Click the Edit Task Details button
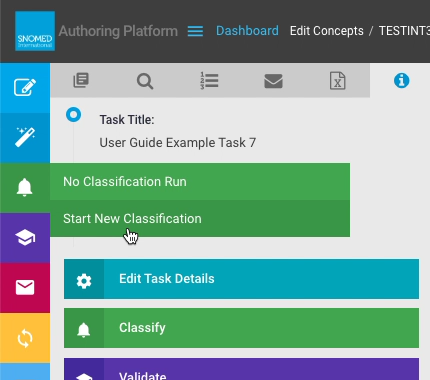The height and width of the screenshot is (380, 430). point(241,279)
